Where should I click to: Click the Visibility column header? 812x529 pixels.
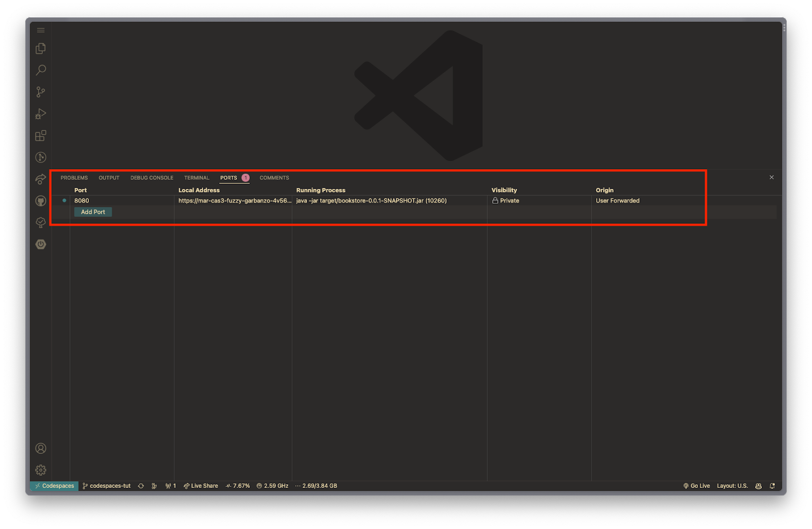pyautogui.click(x=504, y=190)
